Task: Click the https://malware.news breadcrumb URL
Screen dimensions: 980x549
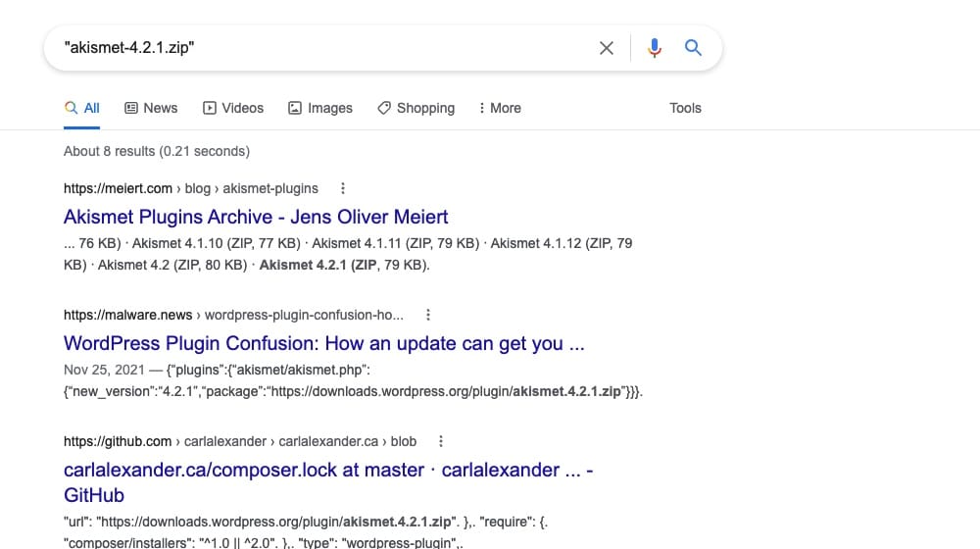Action: tap(127, 315)
